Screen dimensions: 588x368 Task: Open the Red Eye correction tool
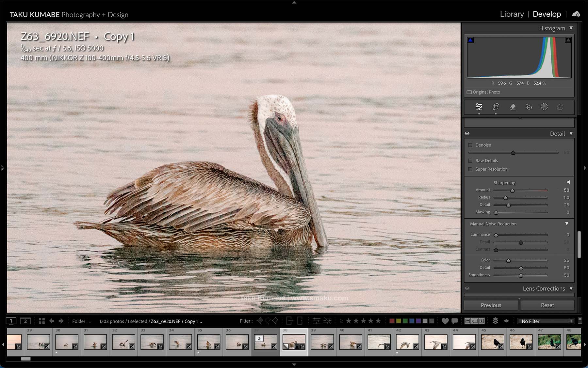(529, 107)
